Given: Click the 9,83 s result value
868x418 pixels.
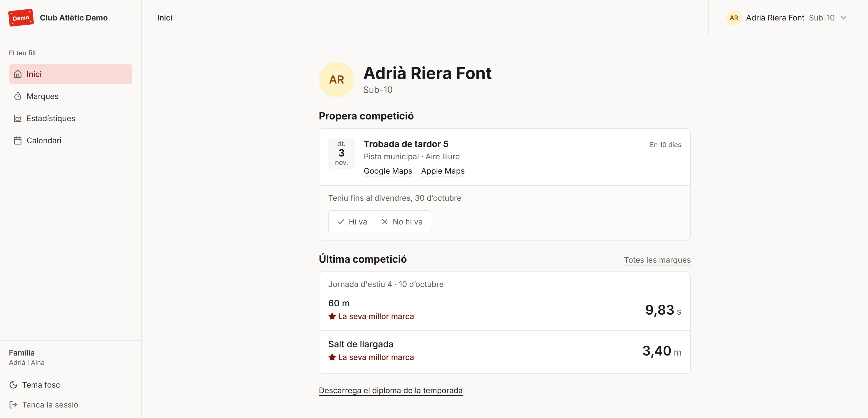Looking at the screenshot, I should point(663,310).
